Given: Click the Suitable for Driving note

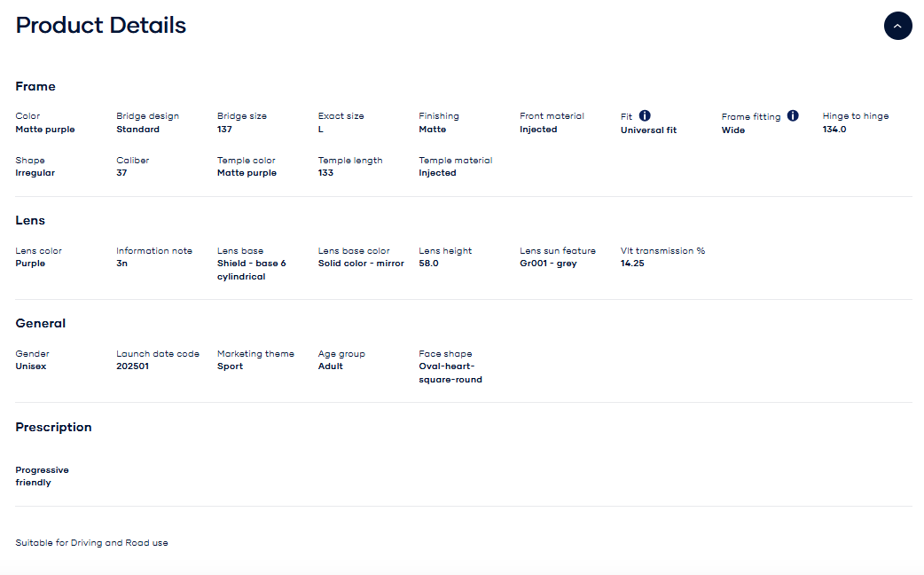Looking at the screenshot, I should [x=91, y=542].
